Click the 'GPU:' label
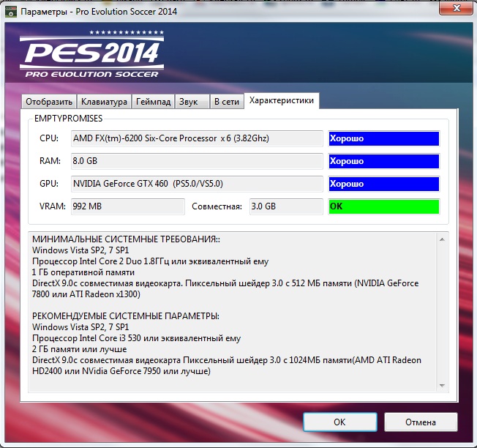The image size is (477, 448). click(x=49, y=184)
